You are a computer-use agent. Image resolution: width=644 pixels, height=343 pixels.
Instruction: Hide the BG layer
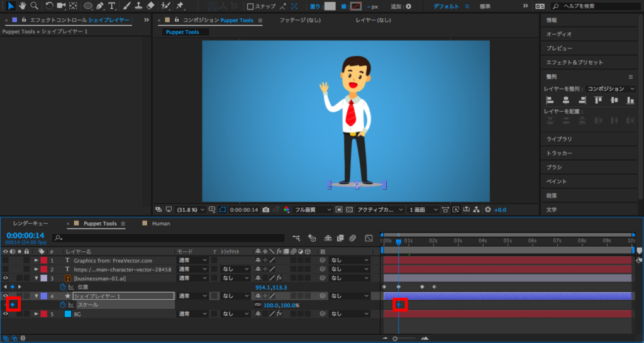click(x=6, y=313)
